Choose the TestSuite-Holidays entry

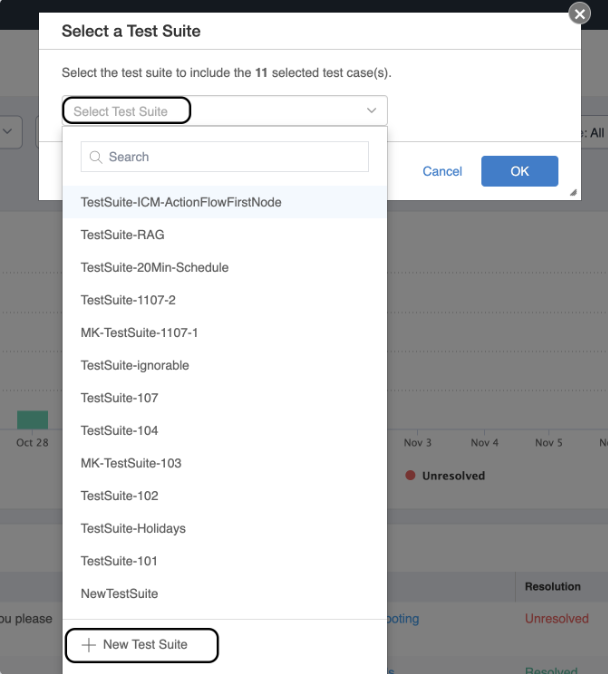tap(133, 528)
